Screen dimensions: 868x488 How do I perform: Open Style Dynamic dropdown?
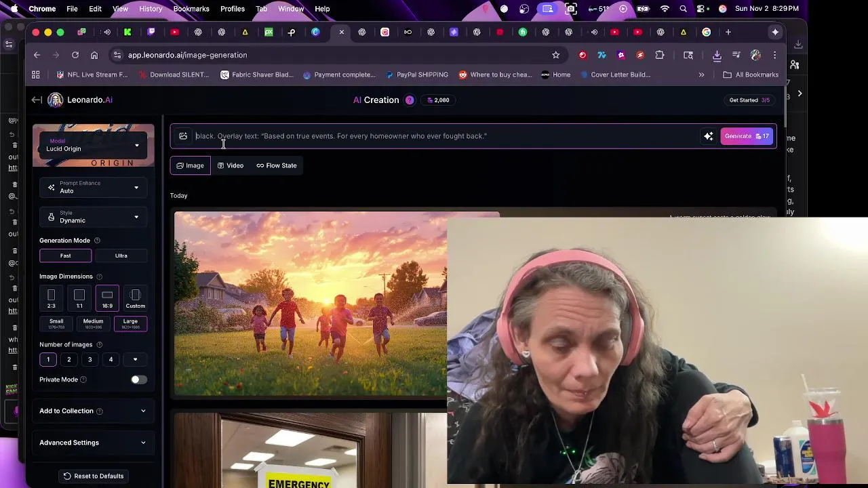pyautogui.click(x=94, y=217)
